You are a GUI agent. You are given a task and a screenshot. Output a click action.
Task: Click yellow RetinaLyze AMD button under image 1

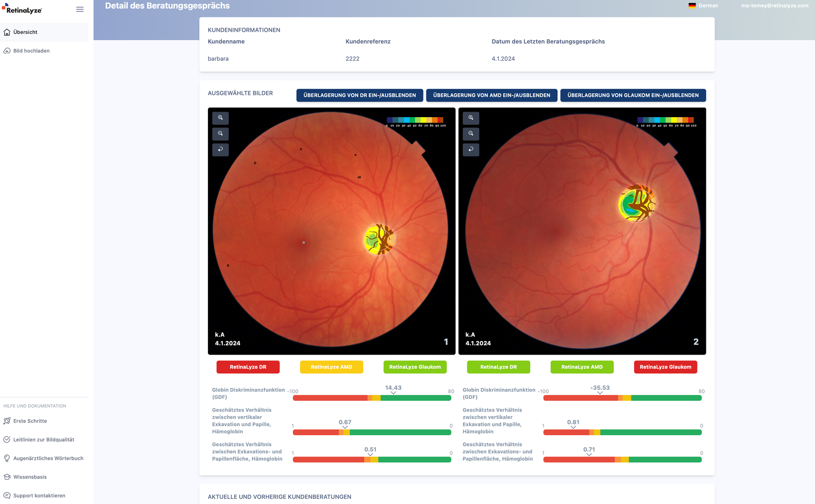[332, 367]
